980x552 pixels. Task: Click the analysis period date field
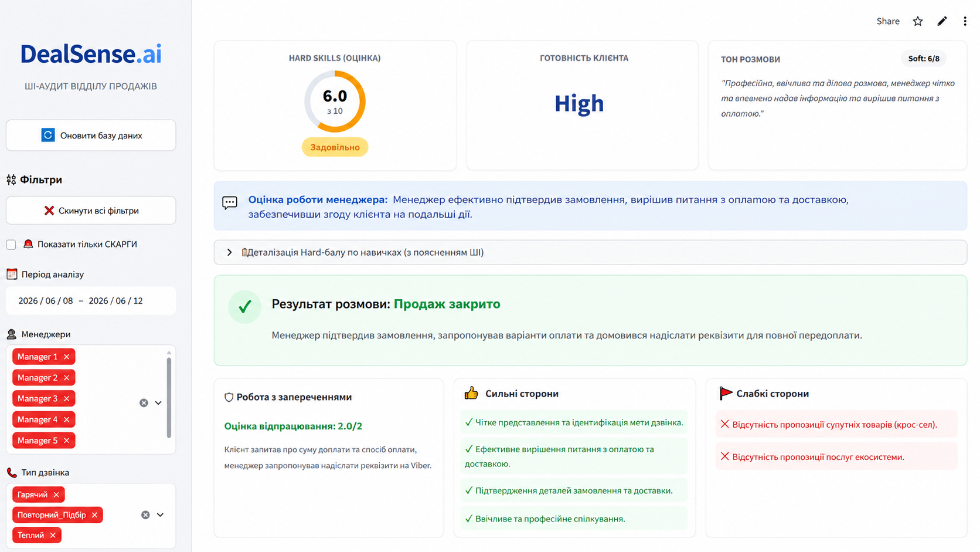click(91, 301)
